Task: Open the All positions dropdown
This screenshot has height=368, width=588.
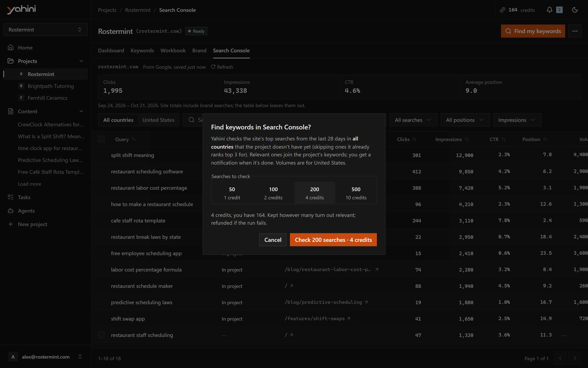Action: tap(465, 120)
